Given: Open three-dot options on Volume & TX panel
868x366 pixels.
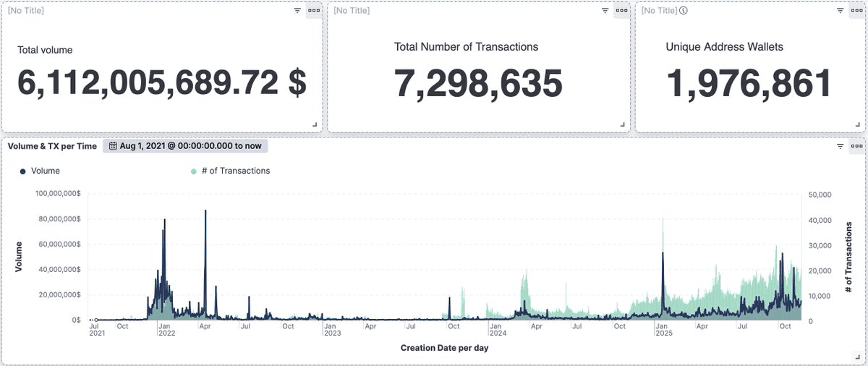Looking at the screenshot, I should tap(857, 146).
